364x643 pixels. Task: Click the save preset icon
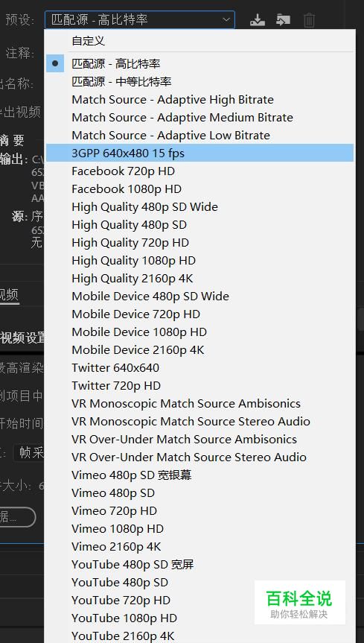point(258,19)
